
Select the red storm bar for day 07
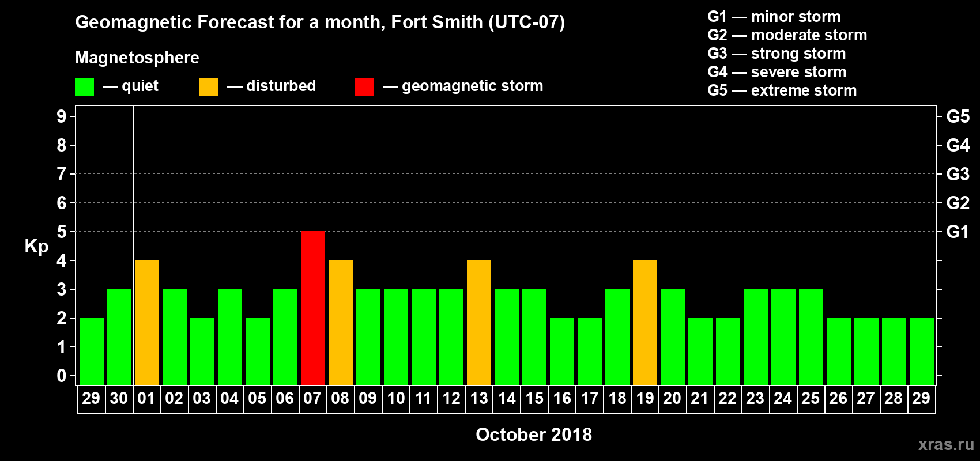pyautogui.click(x=313, y=308)
